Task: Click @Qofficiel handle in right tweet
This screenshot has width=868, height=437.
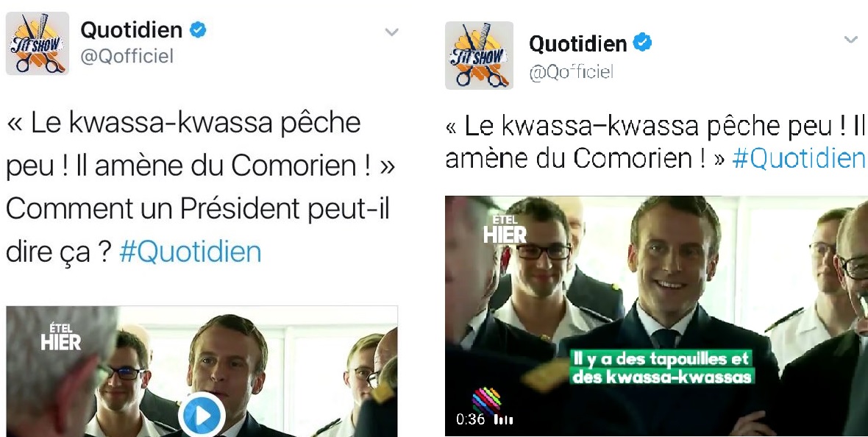Action: coord(572,72)
